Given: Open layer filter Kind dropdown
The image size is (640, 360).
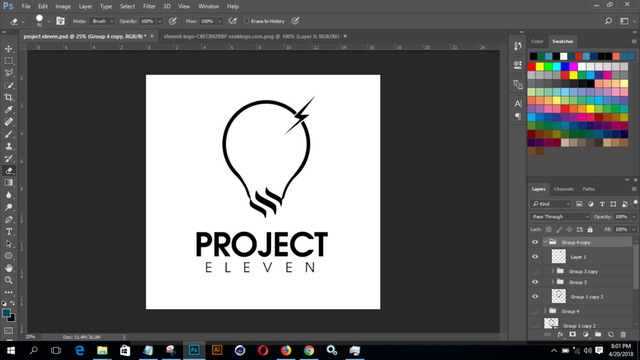Looking at the screenshot, I should pyautogui.click(x=551, y=204).
